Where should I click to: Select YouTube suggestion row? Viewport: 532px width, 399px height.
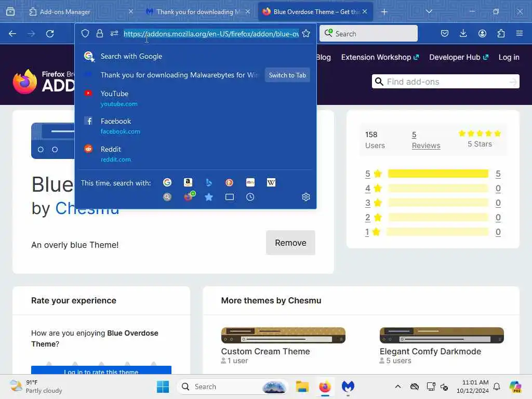click(196, 98)
